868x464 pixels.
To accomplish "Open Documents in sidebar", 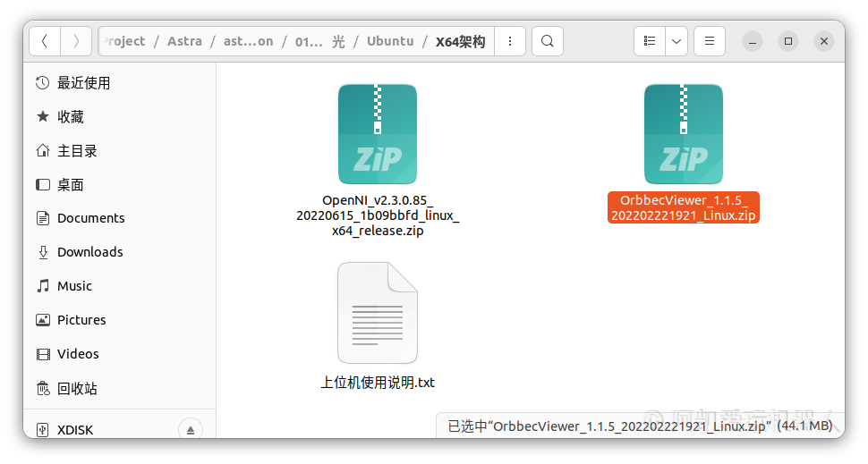I will click(119, 218).
